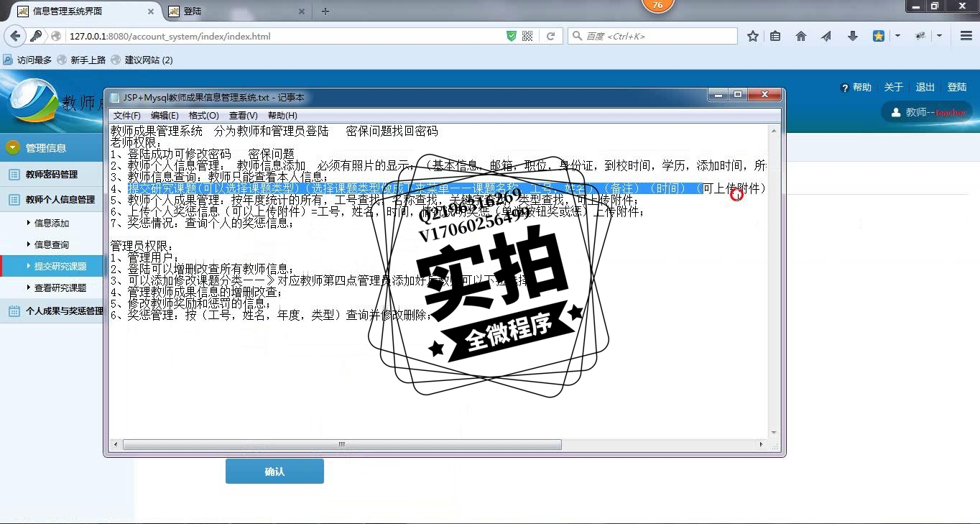
Task: Close the 登陆 browser tab
Action: click(x=302, y=11)
